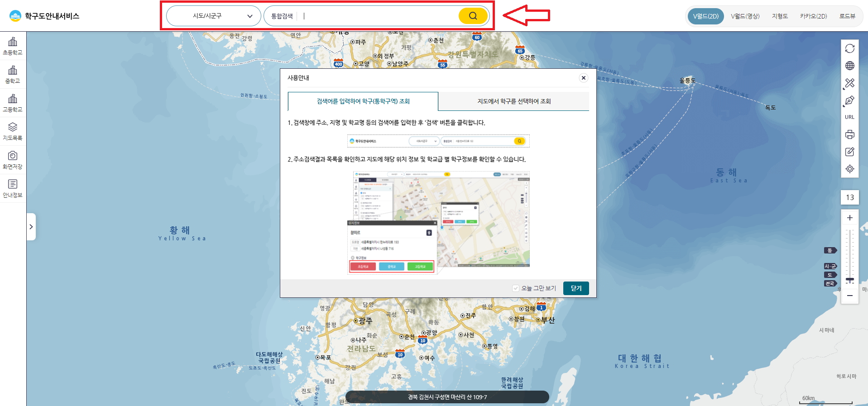Click the print map icon
The width and height of the screenshot is (868, 406).
(x=850, y=134)
